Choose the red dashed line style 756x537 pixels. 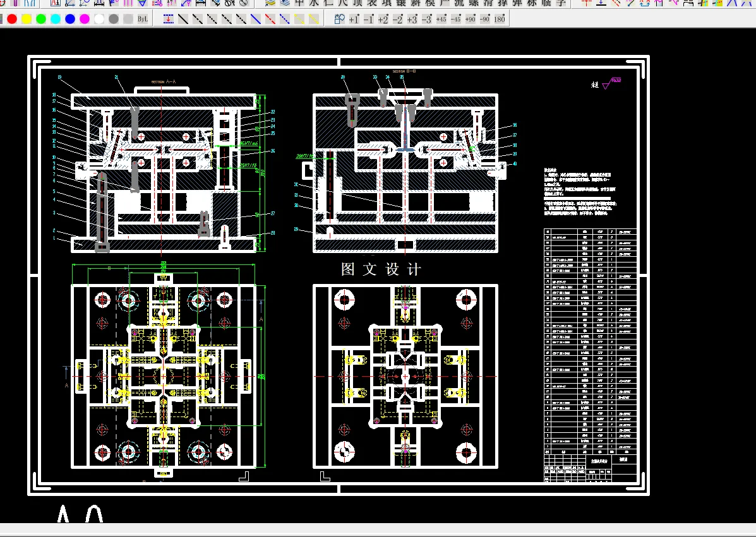(x=270, y=19)
